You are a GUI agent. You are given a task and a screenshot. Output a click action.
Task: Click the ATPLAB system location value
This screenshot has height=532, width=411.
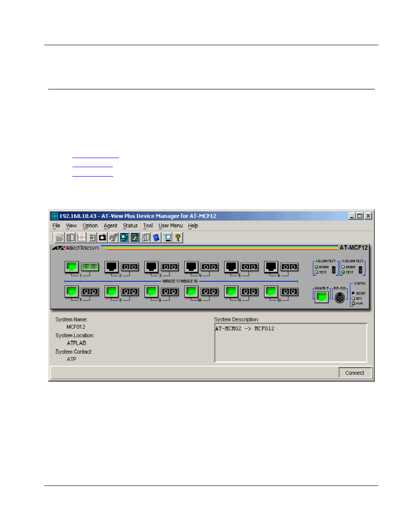[76, 343]
